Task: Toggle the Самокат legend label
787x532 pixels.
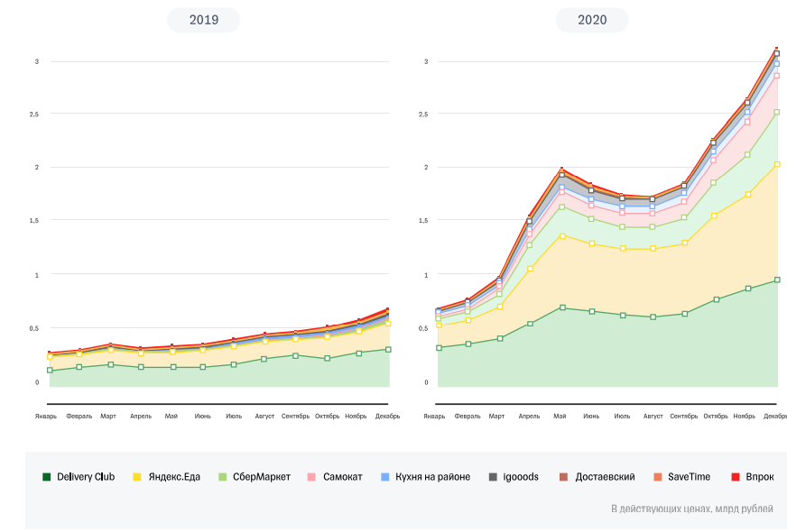Action: pos(343,477)
